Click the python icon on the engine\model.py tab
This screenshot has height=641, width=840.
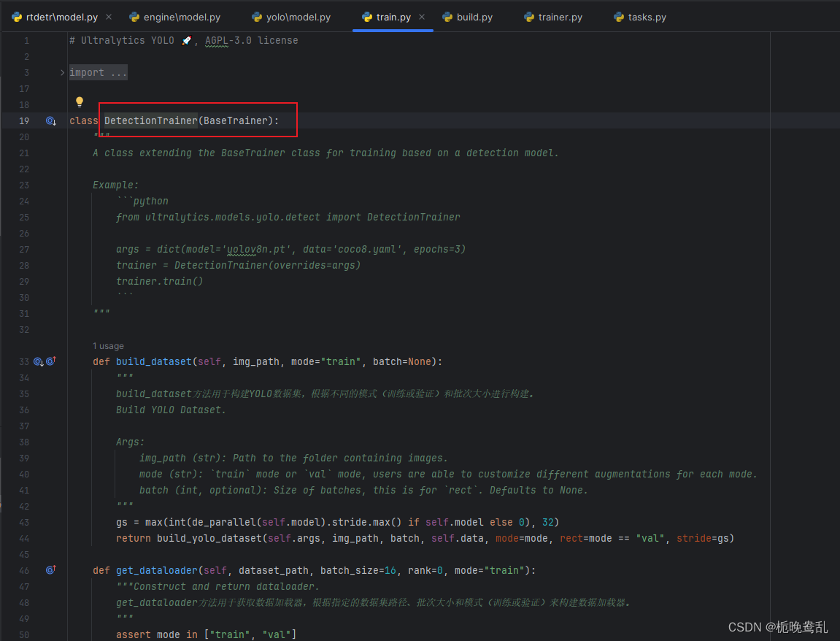[x=134, y=17]
